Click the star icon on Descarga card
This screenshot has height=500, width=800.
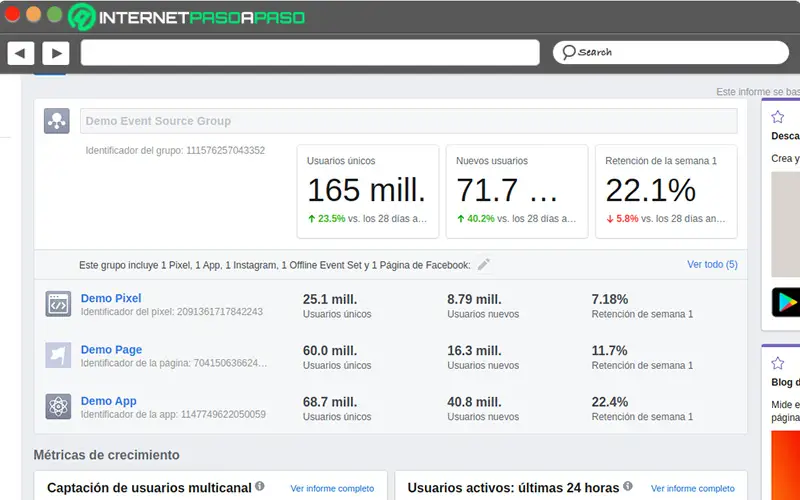coord(778,117)
